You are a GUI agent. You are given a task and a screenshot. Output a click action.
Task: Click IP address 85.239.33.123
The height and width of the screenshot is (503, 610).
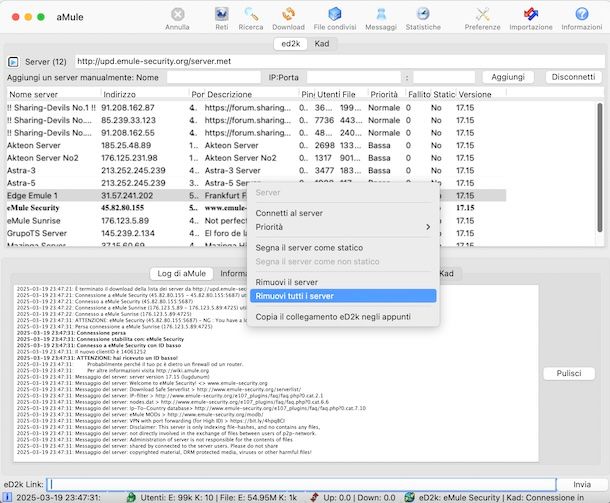[128, 120]
